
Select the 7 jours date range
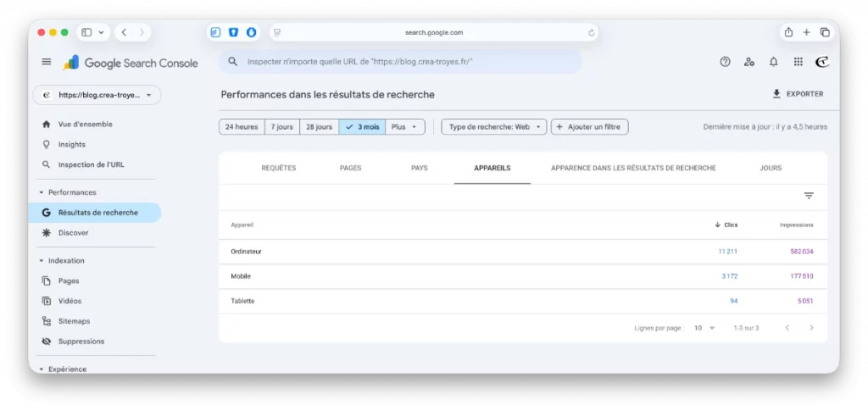tap(282, 126)
